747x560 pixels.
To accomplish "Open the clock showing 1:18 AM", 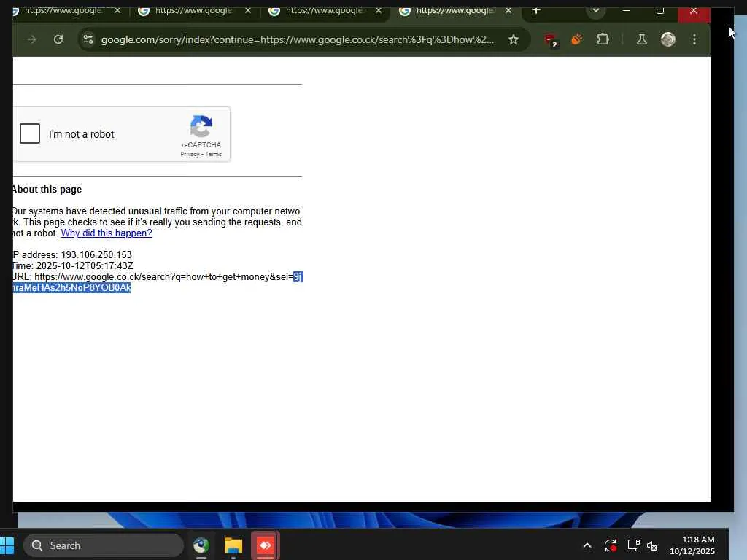I will tap(692, 545).
